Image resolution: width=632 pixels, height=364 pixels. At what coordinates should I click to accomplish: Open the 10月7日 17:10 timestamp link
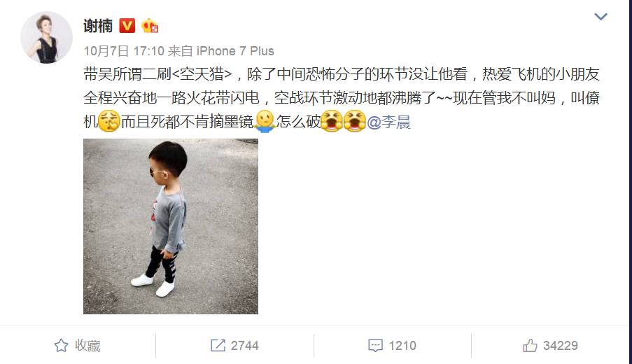click(124, 51)
